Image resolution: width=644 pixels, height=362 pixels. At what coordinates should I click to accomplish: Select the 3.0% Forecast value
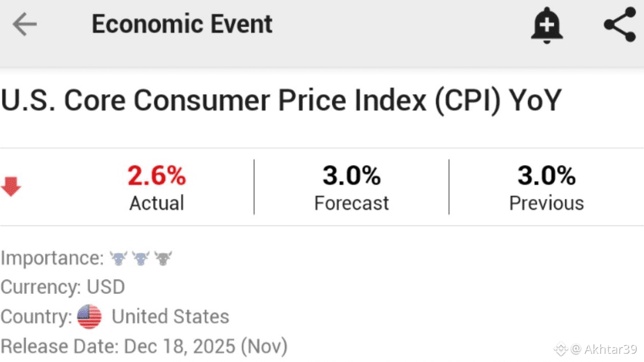pos(351,176)
